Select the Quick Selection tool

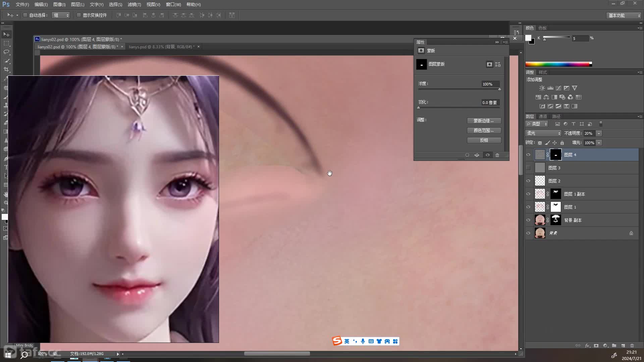6,61
